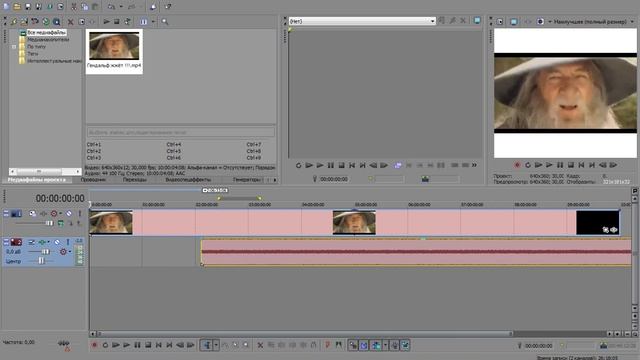Start media preview in Project Media toolbar
This screenshot has width=640, height=360.
point(106,22)
